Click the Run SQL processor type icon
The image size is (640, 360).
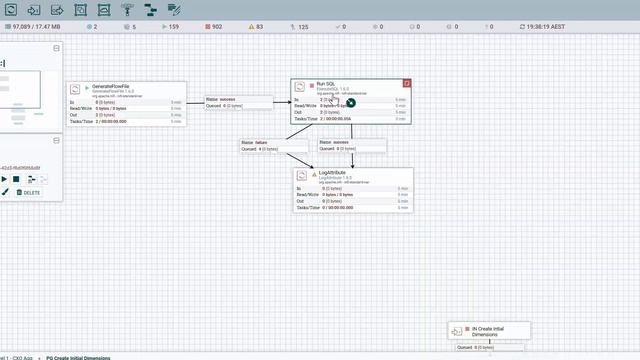[300, 87]
